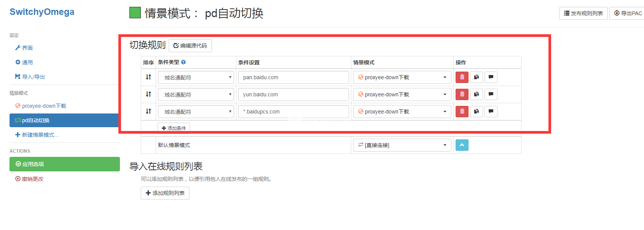Open condition type dropdown for *.baidupcs.com

[196, 112]
